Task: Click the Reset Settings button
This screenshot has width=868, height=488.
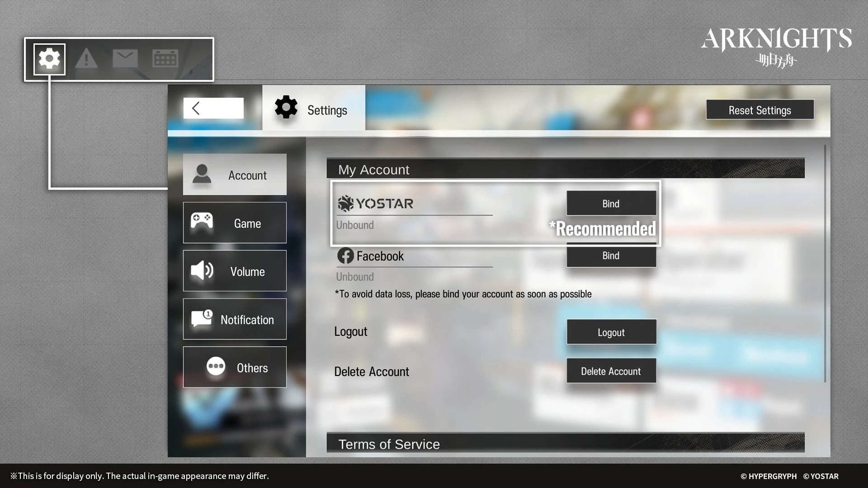Action: tap(760, 110)
